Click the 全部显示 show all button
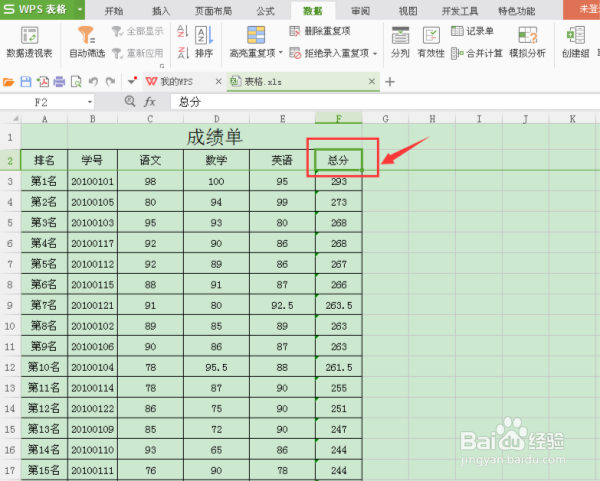 pos(138,31)
